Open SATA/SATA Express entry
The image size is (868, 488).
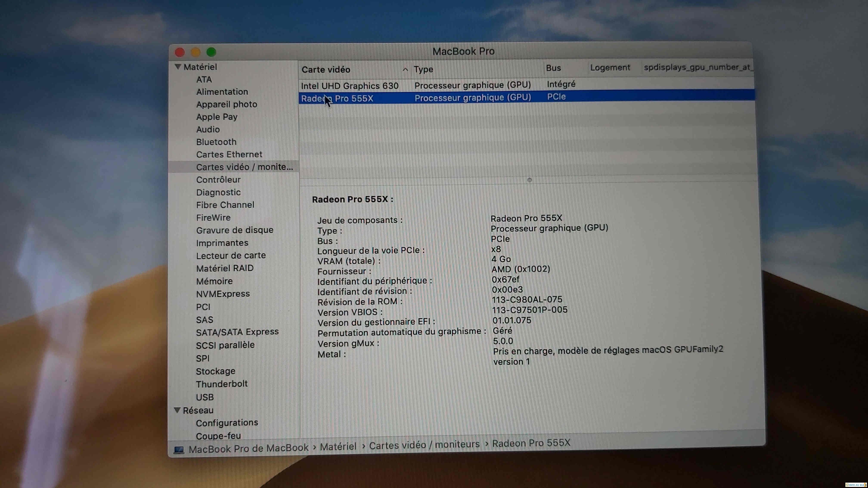pos(237,332)
